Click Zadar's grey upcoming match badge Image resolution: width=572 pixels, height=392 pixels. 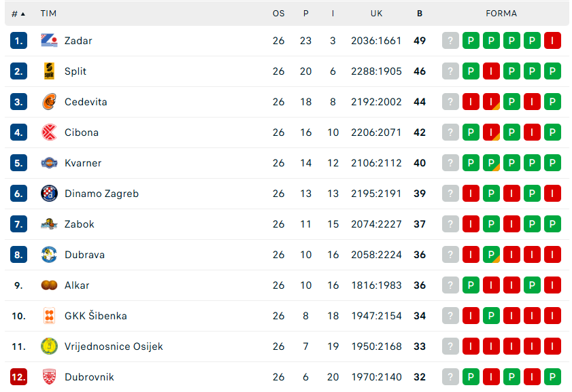coord(450,41)
